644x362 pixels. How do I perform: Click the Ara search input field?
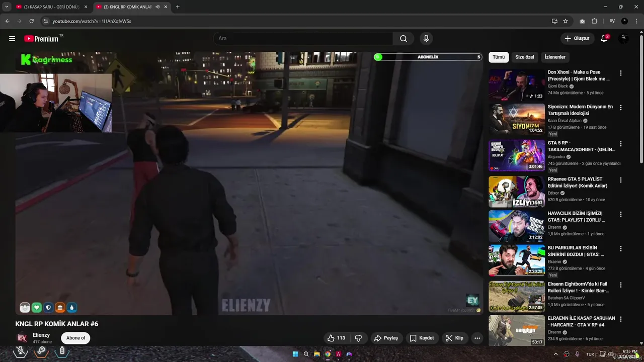pos(304,39)
